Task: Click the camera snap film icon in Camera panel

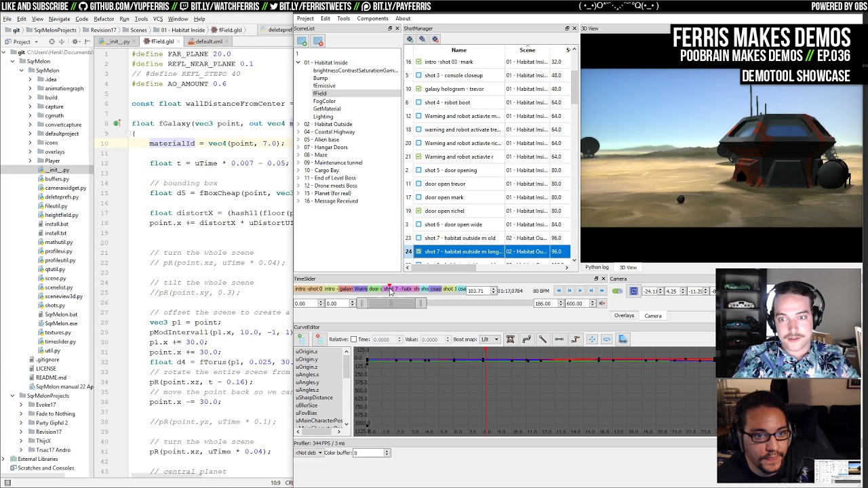Action: click(x=633, y=291)
